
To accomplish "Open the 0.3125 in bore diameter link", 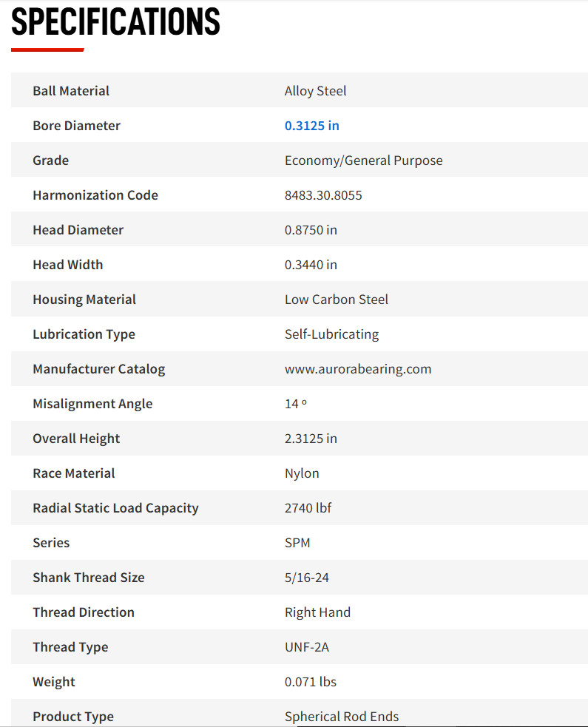I will (311, 126).
